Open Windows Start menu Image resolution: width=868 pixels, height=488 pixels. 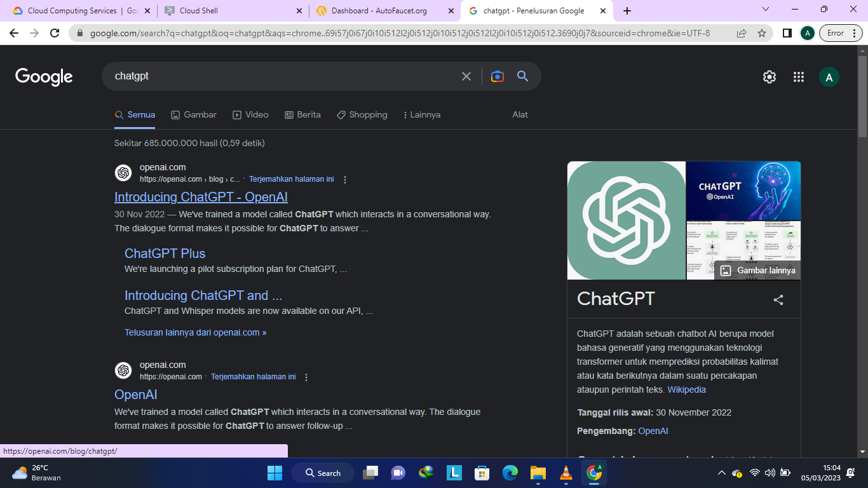click(275, 473)
